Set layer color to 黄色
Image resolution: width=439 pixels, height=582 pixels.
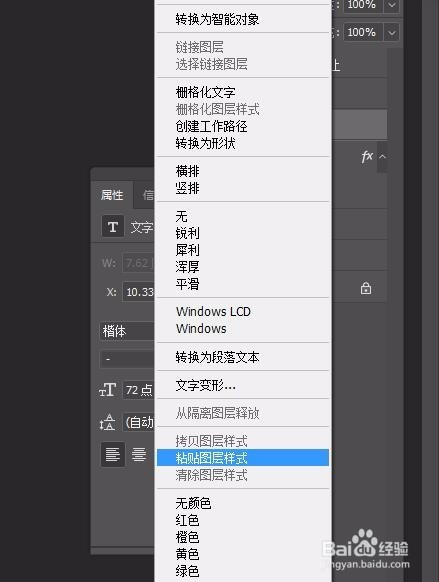point(243,554)
